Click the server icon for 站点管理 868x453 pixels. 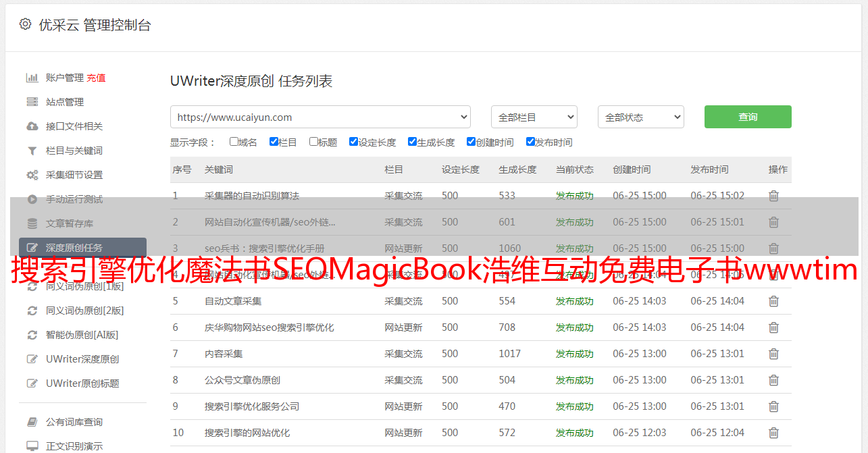[x=32, y=102]
